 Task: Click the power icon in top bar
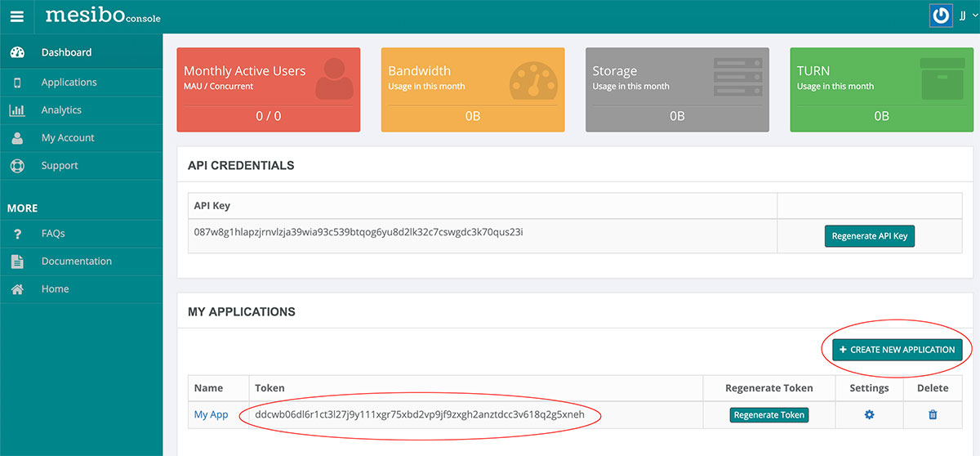pyautogui.click(x=941, y=16)
